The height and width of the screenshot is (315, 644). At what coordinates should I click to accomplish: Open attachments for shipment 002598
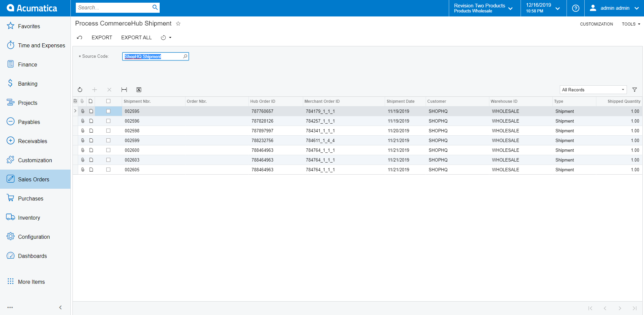click(x=83, y=131)
